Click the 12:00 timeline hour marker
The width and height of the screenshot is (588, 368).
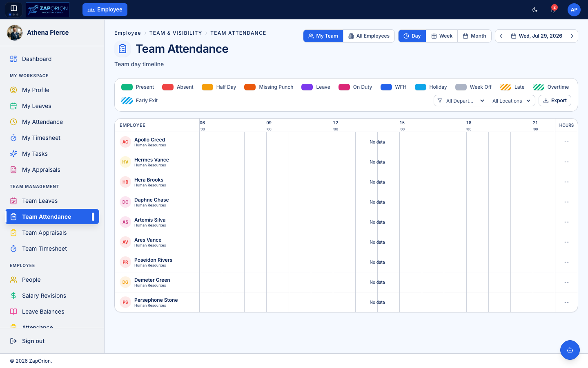point(336,126)
